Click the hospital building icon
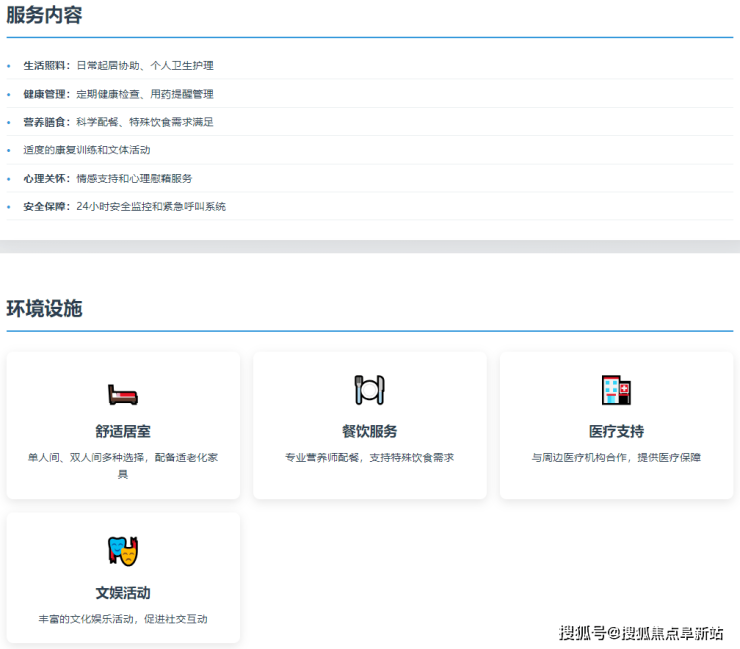The width and height of the screenshot is (740, 649). (616, 390)
